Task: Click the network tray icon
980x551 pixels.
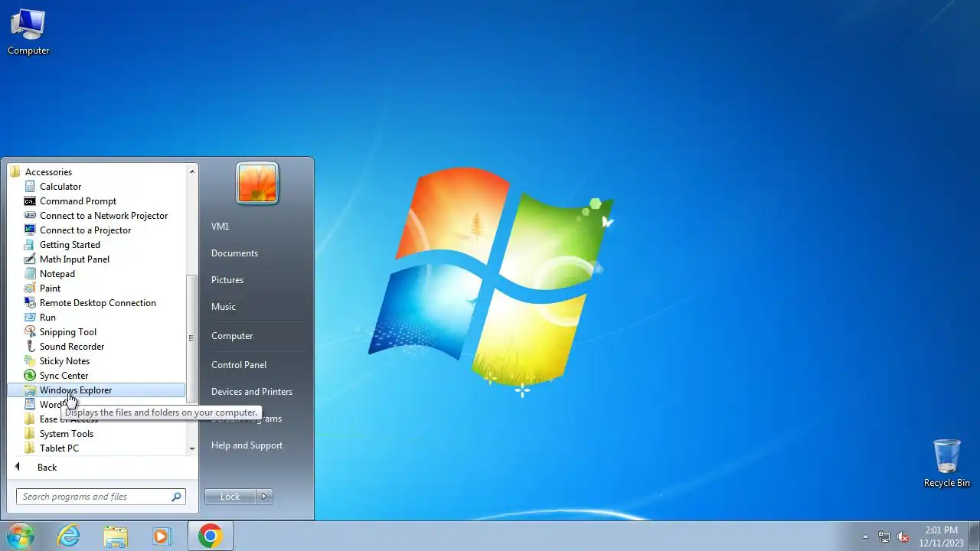Action: tap(884, 536)
